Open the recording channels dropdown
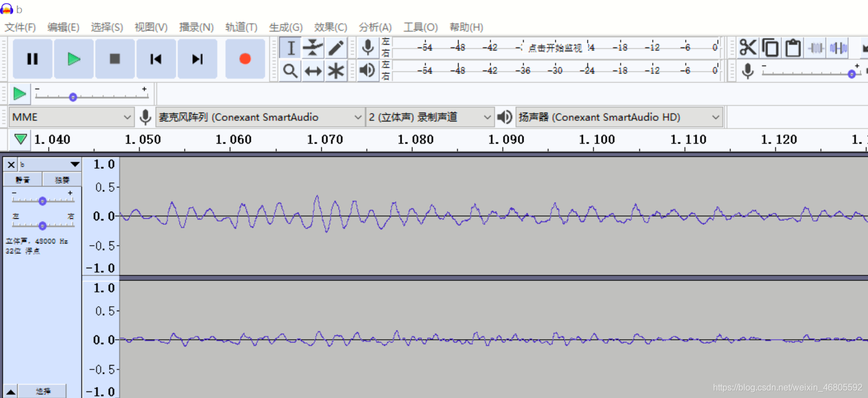This screenshot has height=398, width=868. [430, 117]
